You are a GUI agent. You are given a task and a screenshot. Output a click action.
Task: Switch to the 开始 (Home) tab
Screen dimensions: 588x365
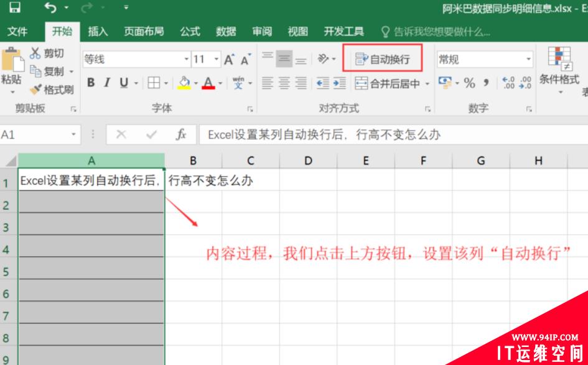click(62, 32)
